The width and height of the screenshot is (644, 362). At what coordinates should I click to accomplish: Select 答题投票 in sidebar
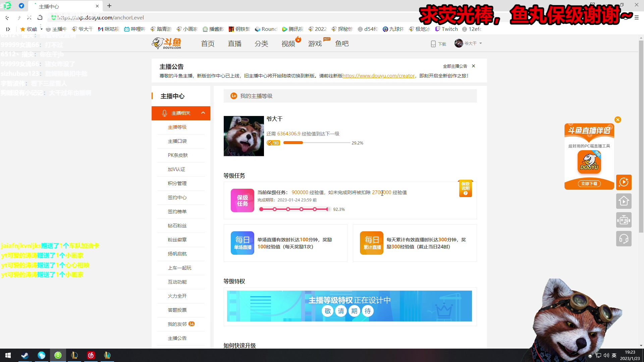click(177, 310)
